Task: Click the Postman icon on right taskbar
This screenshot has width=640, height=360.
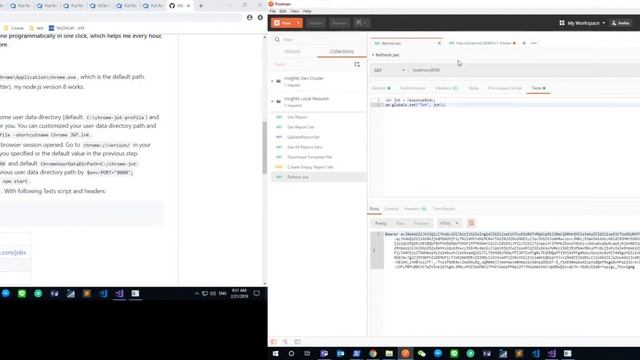Action: 405,353
